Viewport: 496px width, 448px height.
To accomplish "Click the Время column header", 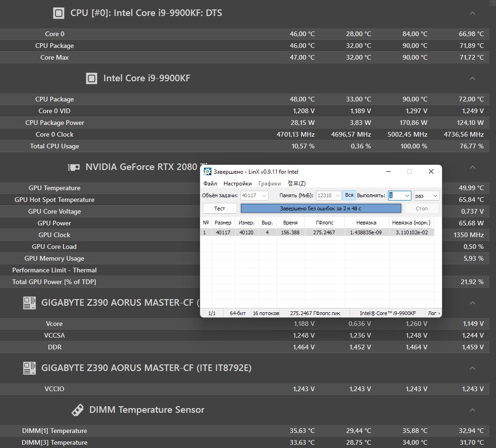I will (290, 223).
